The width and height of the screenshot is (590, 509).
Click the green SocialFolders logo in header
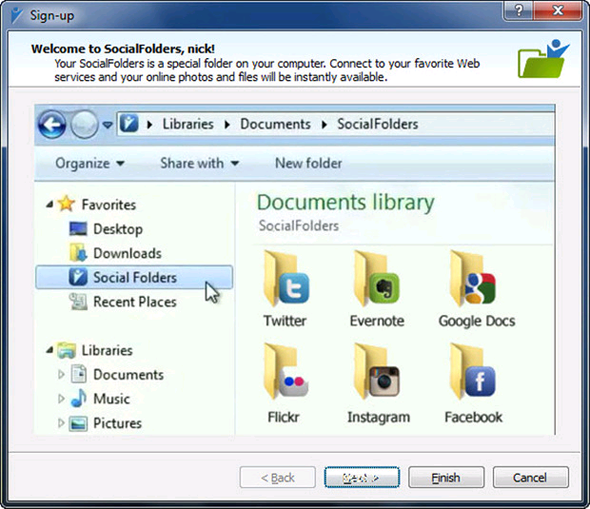543,59
